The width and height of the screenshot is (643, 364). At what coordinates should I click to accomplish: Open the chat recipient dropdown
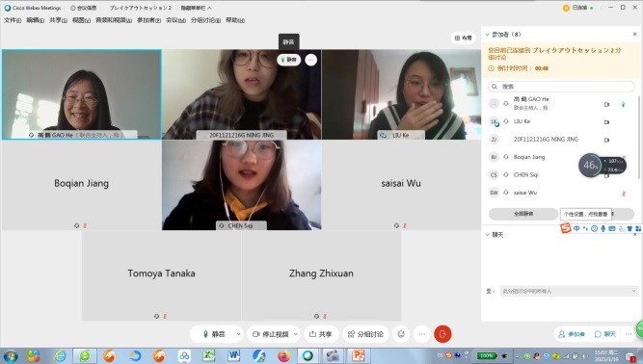click(569, 291)
